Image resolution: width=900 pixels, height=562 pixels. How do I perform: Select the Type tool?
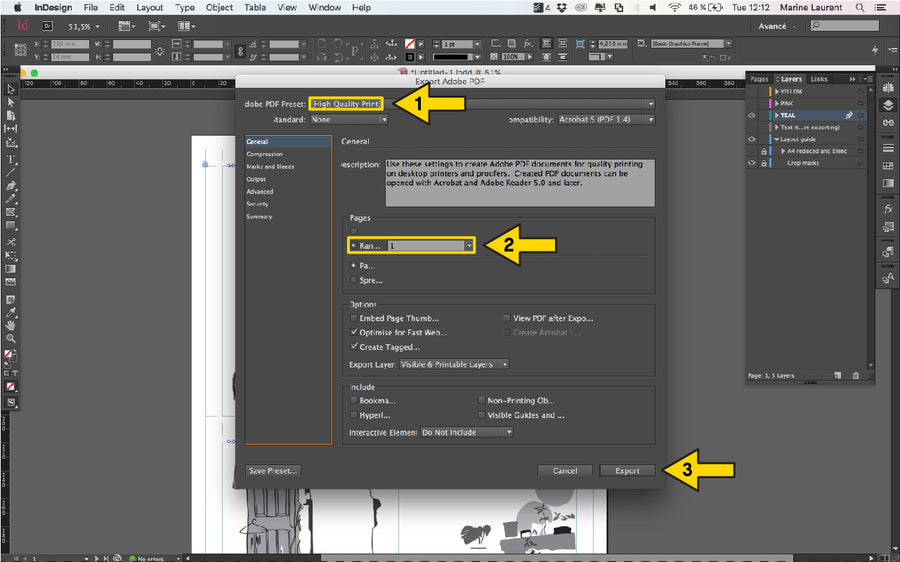point(10,159)
